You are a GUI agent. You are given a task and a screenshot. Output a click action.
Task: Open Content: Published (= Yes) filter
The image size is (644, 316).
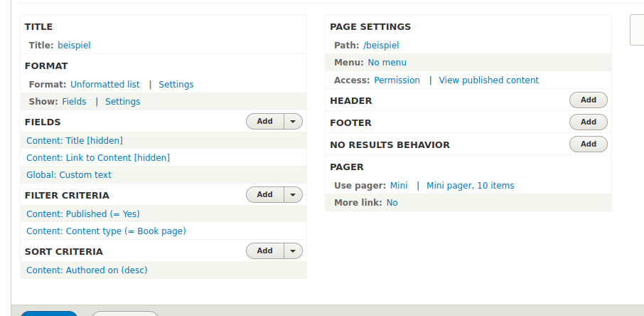82,214
